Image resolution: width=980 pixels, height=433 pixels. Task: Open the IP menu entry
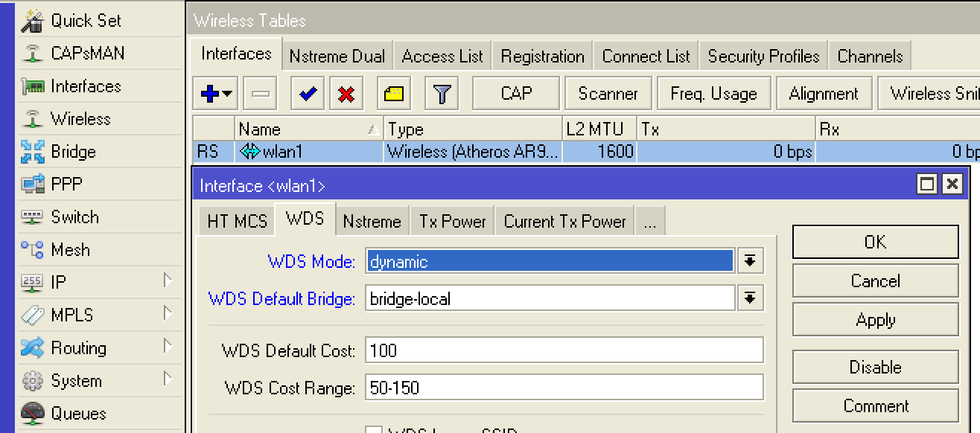pyautogui.click(x=99, y=283)
